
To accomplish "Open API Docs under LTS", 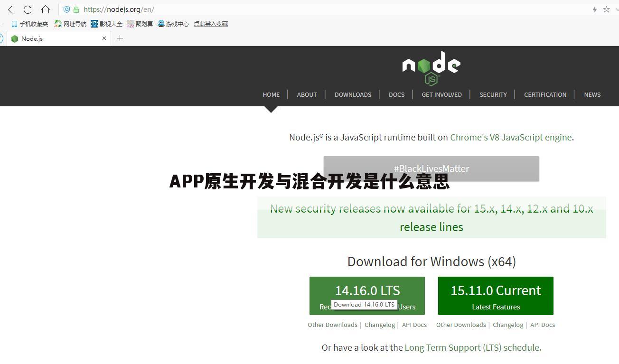I will [414, 325].
